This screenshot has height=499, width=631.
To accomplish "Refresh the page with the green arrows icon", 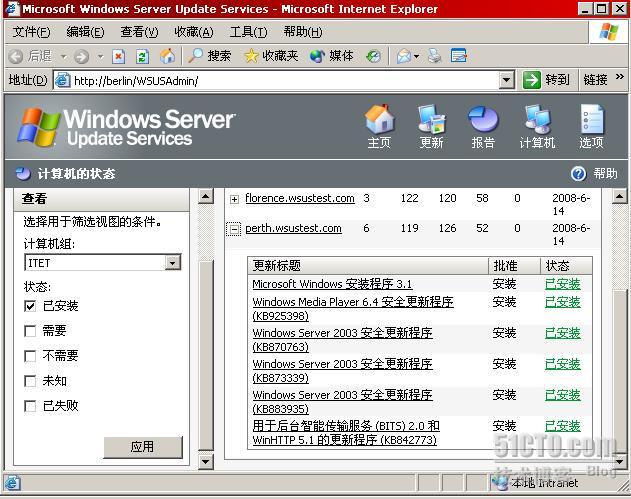I will (x=142, y=56).
